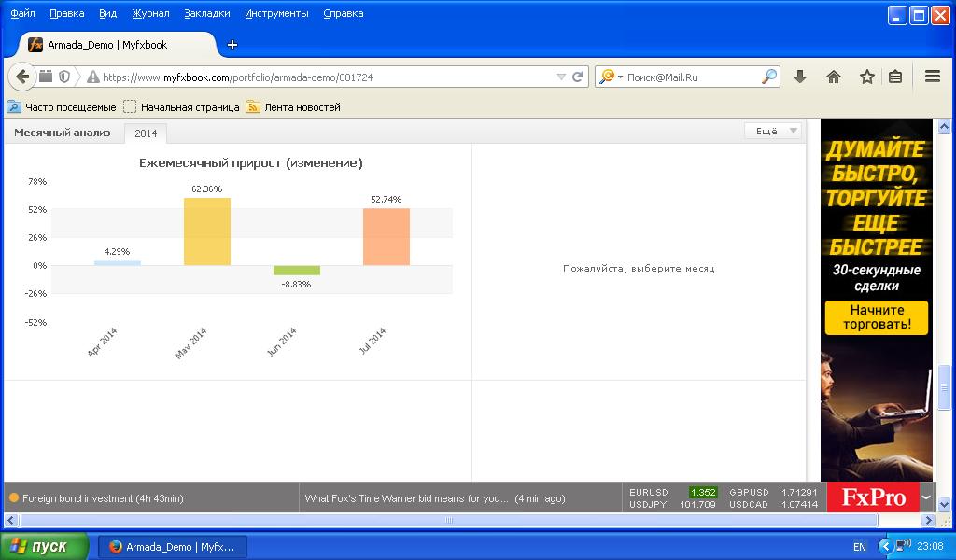The width and height of the screenshot is (956, 560).
Task: Open URL history dropdown arrow in address bar
Action: click(x=561, y=77)
